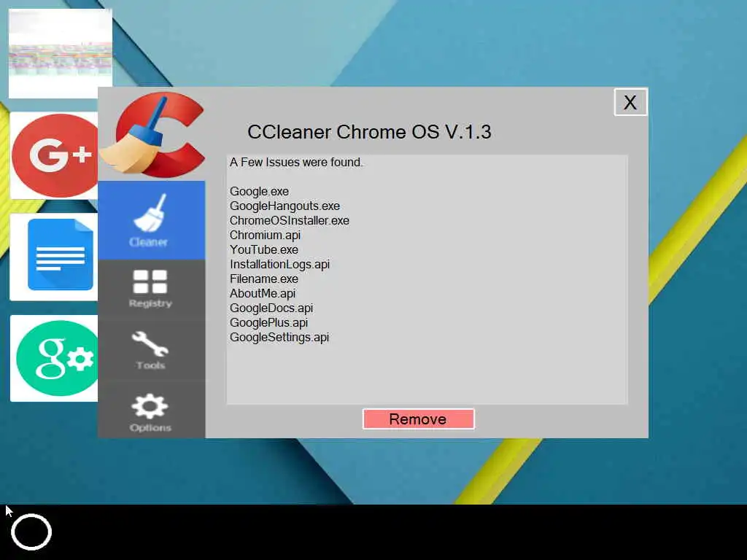Image resolution: width=747 pixels, height=560 pixels.
Task: Select GoogleSettings.api entry
Action: (279, 338)
